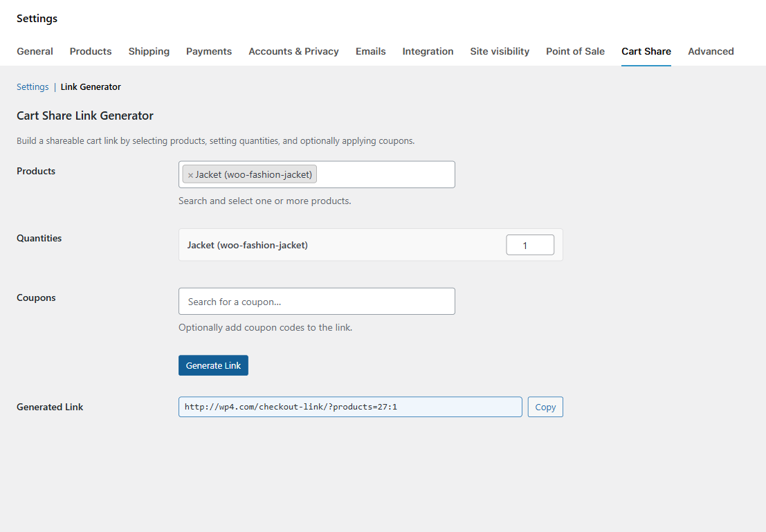Go to the Payments tab
This screenshot has width=766, height=532.
click(x=208, y=51)
